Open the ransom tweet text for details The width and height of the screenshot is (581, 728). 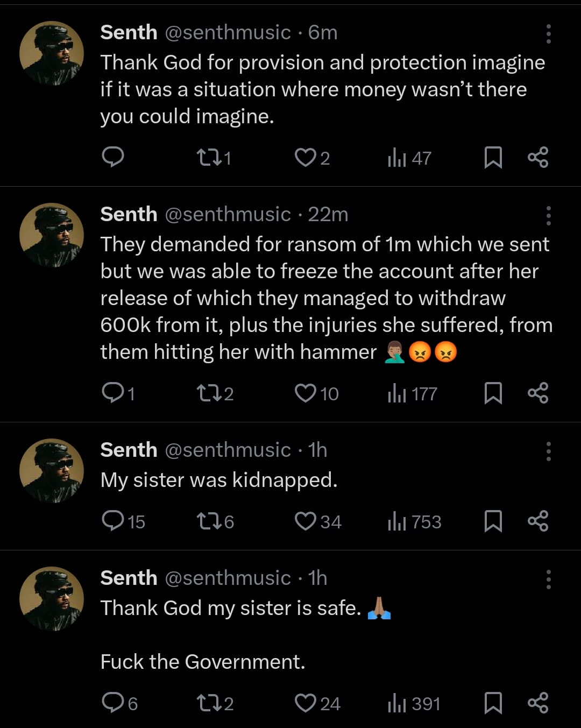pos(323,298)
